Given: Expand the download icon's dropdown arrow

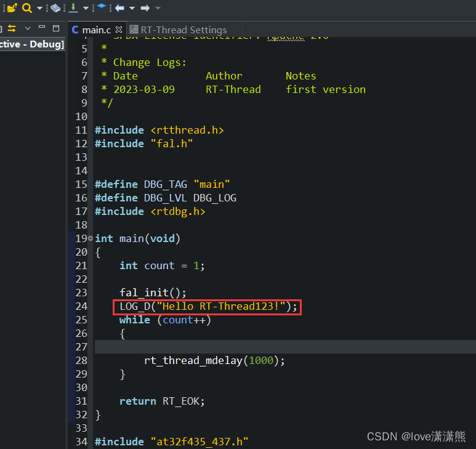Looking at the screenshot, I should click(86, 8).
